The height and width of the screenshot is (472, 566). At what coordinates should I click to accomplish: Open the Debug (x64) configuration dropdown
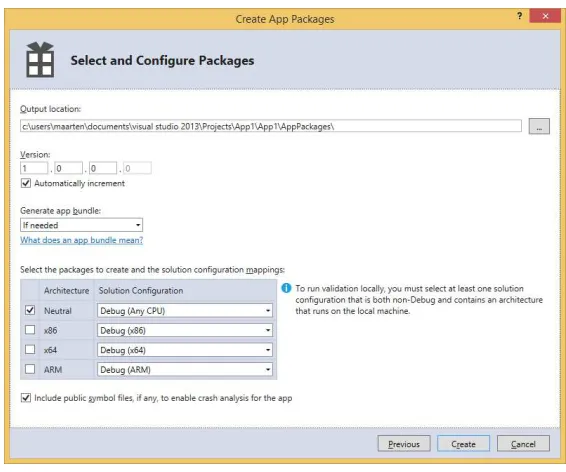pos(184,350)
